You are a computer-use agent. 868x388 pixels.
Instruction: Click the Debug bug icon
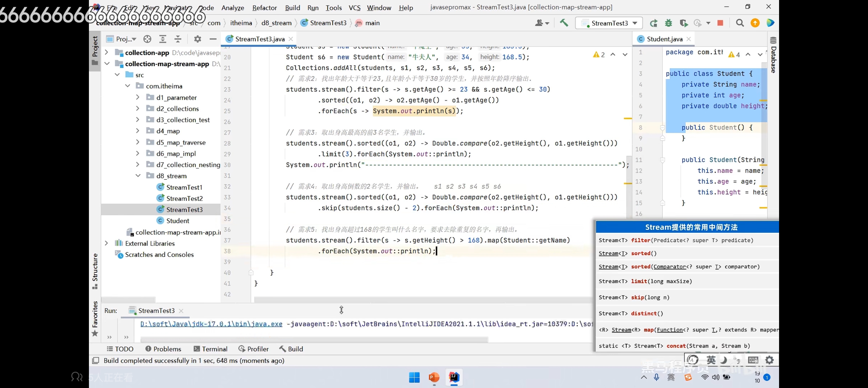(x=669, y=23)
